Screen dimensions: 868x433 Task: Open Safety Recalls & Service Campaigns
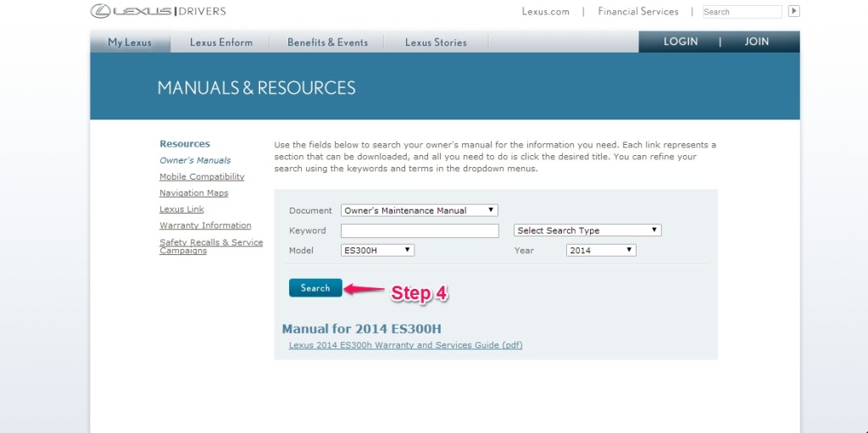pyautogui.click(x=211, y=247)
